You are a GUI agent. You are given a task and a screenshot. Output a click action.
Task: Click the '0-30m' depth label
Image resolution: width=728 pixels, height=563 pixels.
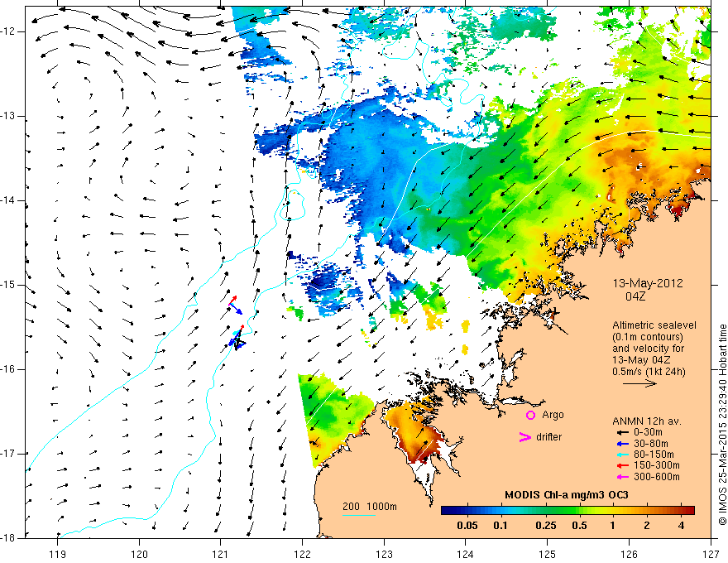[x=648, y=432]
